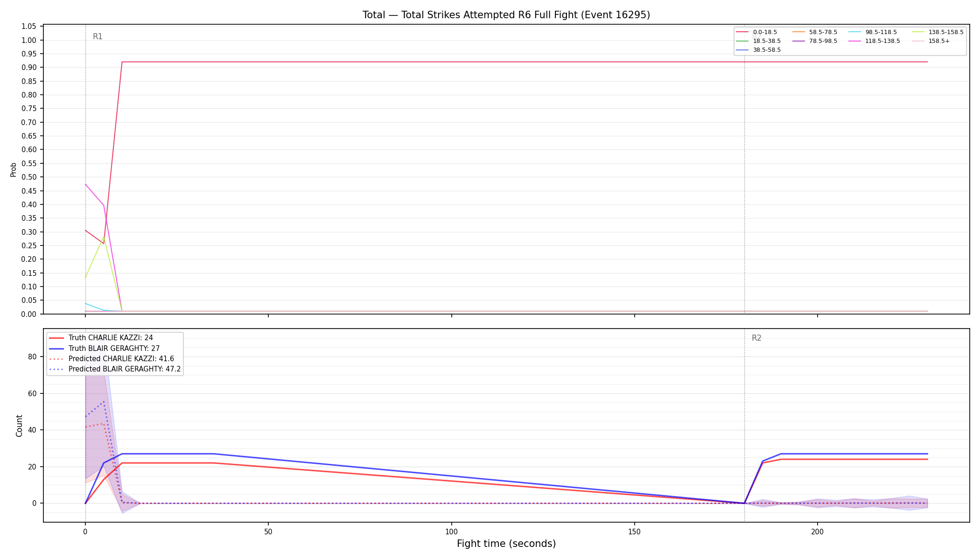Click the chart title mentioning Event 16295
This screenshot has width=980, height=560.
[x=506, y=15]
